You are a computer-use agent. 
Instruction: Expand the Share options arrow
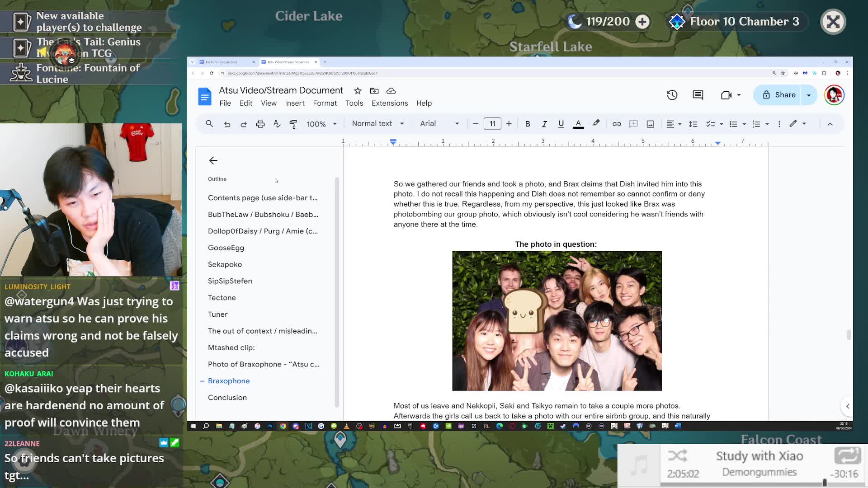pos(809,95)
